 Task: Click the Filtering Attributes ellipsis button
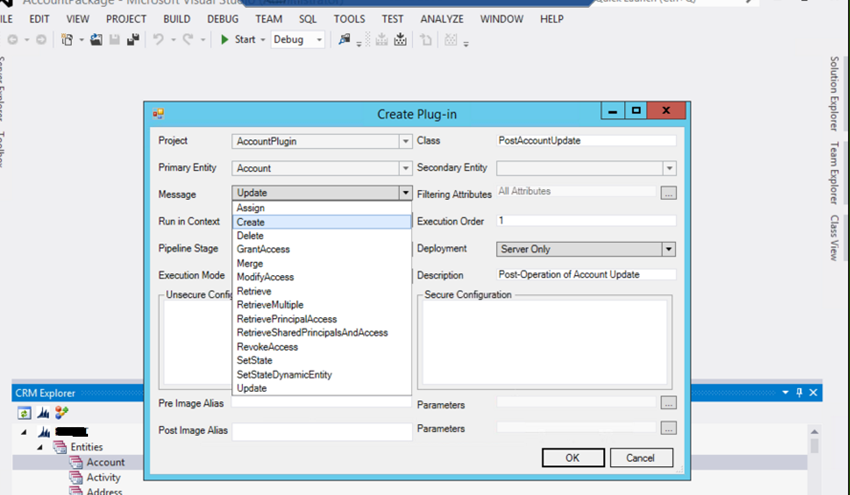pos(668,193)
